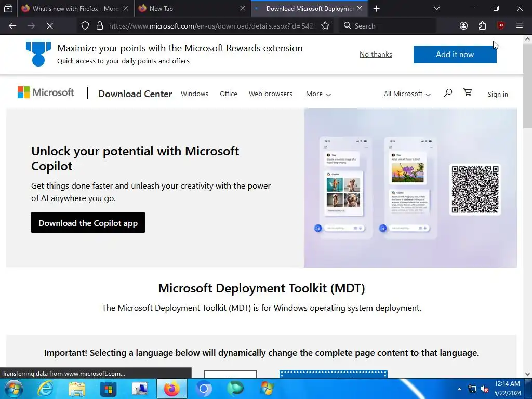Click the network tray icon

tap(472, 389)
